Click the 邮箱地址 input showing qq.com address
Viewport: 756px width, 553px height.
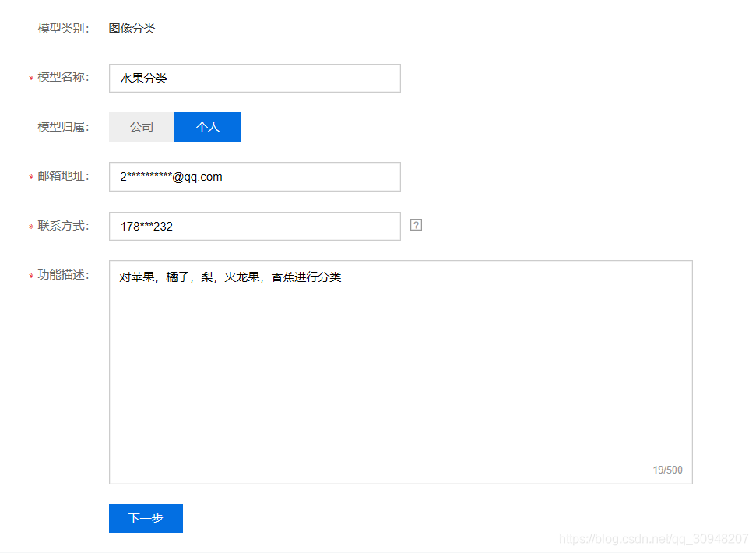tap(255, 177)
